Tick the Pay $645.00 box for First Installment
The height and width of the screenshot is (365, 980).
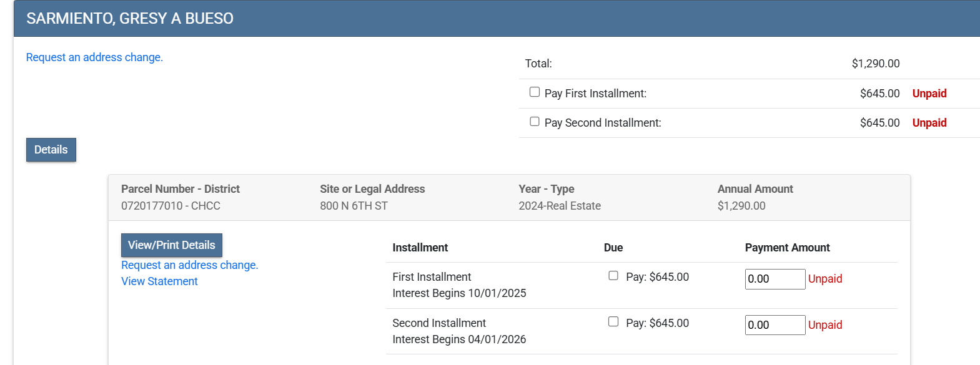click(613, 276)
